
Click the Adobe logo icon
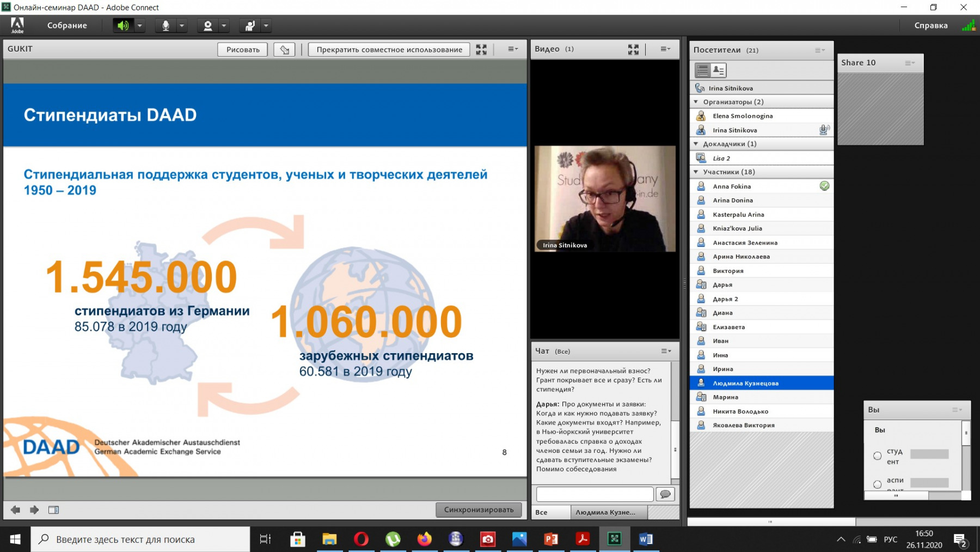point(17,25)
